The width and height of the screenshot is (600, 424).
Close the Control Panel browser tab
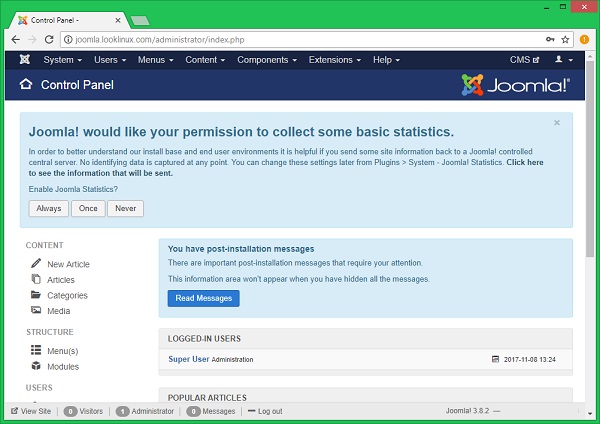tap(118, 20)
